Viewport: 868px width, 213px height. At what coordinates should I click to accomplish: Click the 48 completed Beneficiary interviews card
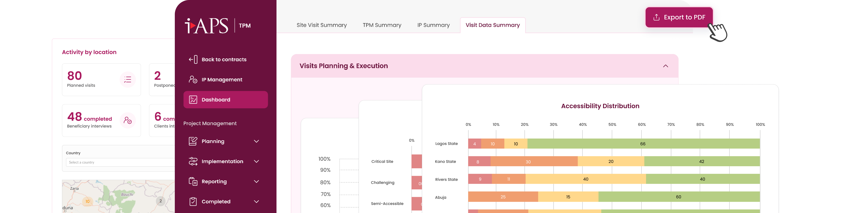101,120
